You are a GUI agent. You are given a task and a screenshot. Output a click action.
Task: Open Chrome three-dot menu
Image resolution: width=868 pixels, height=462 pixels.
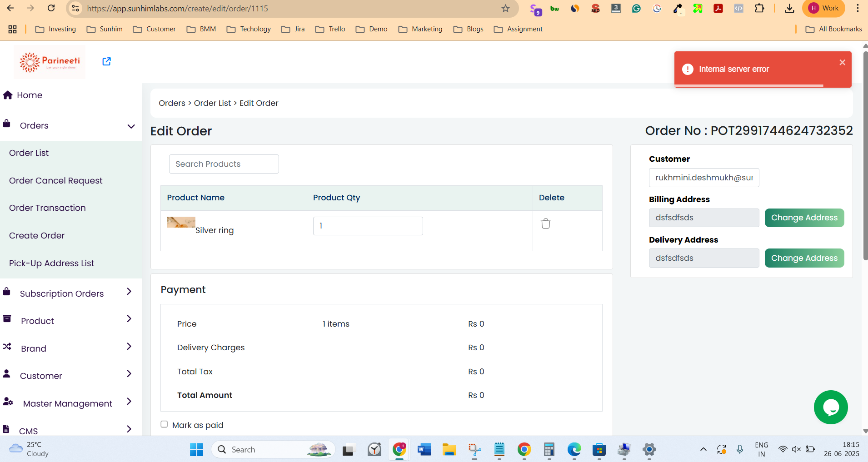click(x=858, y=8)
